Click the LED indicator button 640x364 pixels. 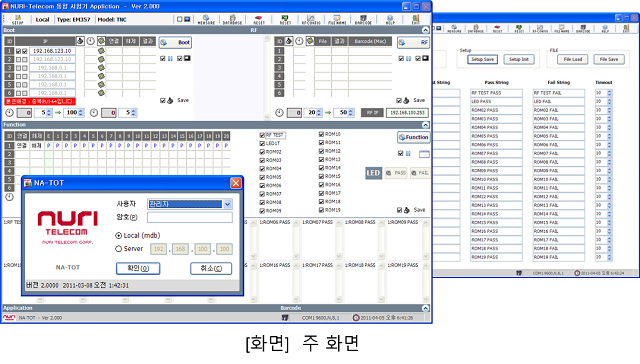click(x=373, y=173)
